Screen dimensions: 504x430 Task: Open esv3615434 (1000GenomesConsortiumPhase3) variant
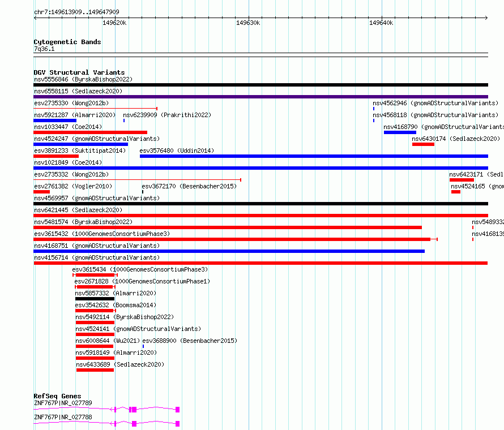pyautogui.click(x=140, y=269)
